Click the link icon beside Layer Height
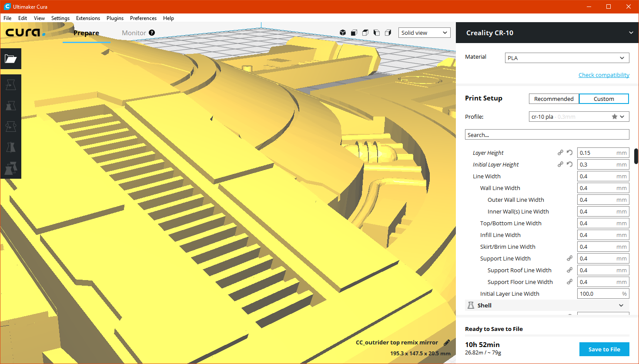 560,153
